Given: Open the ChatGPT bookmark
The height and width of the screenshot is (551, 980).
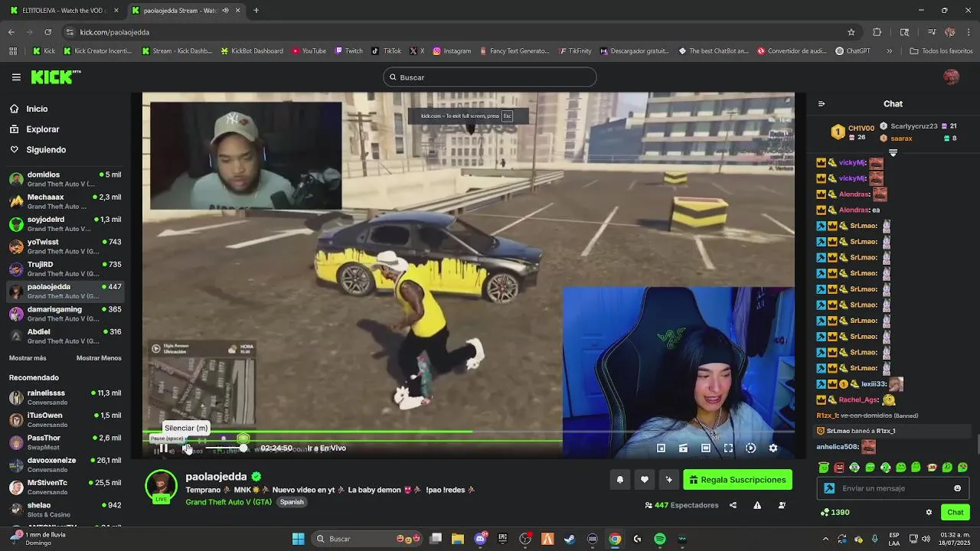Looking at the screenshot, I should click(853, 51).
